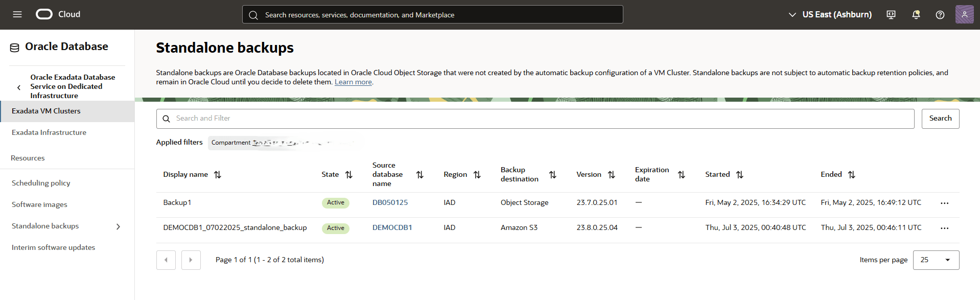Sort by Version column
980x300 pixels.
point(612,175)
